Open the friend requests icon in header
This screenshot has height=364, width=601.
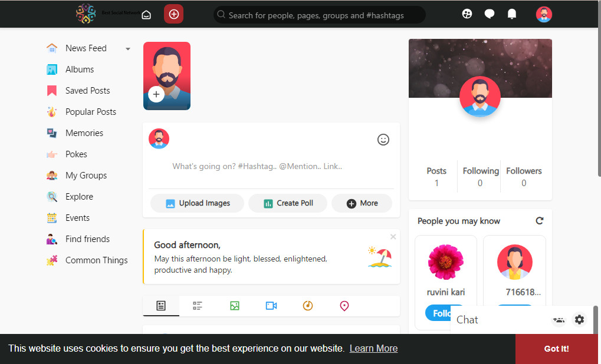pos(467,14)
